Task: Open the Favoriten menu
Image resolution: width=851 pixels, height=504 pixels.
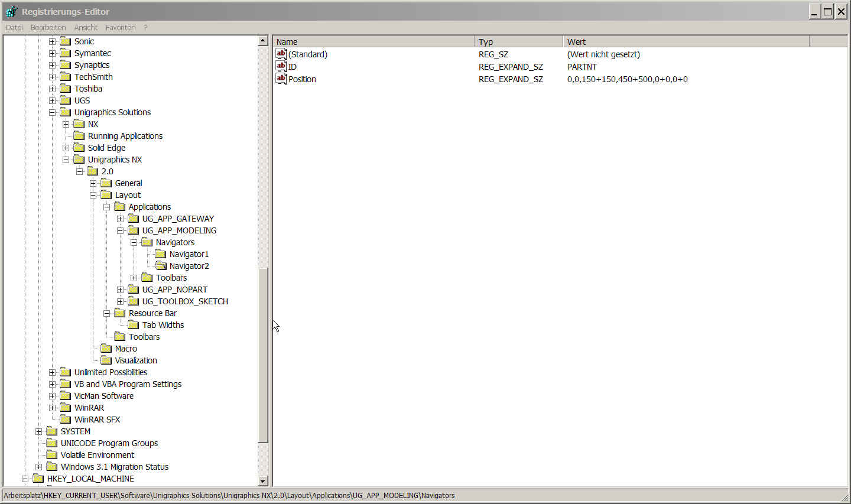Action: tap(121, 27)
